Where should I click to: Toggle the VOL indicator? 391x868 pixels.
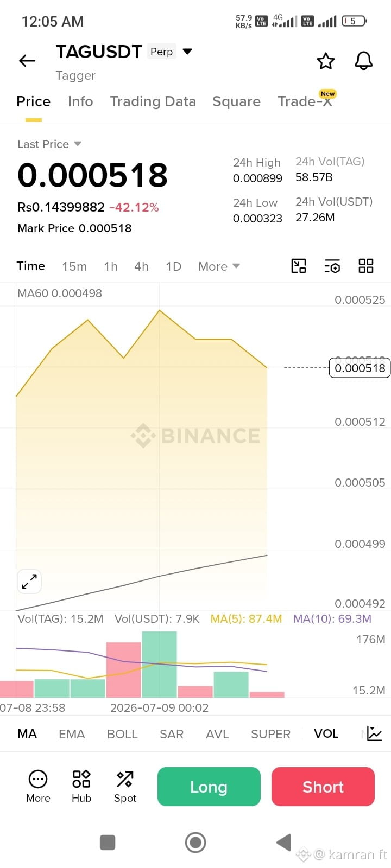pyautogui.click(x=326, y=733)
